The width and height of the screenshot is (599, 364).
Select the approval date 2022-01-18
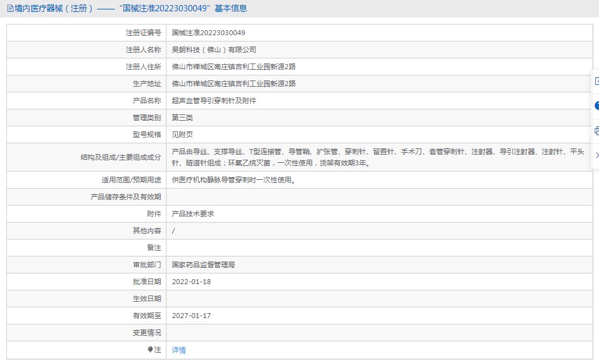click(x=191, y=282)
